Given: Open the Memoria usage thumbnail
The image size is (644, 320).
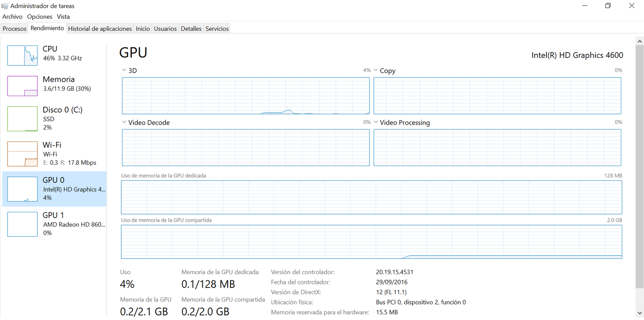Looking at the screenshot, I should coord(22,86).
